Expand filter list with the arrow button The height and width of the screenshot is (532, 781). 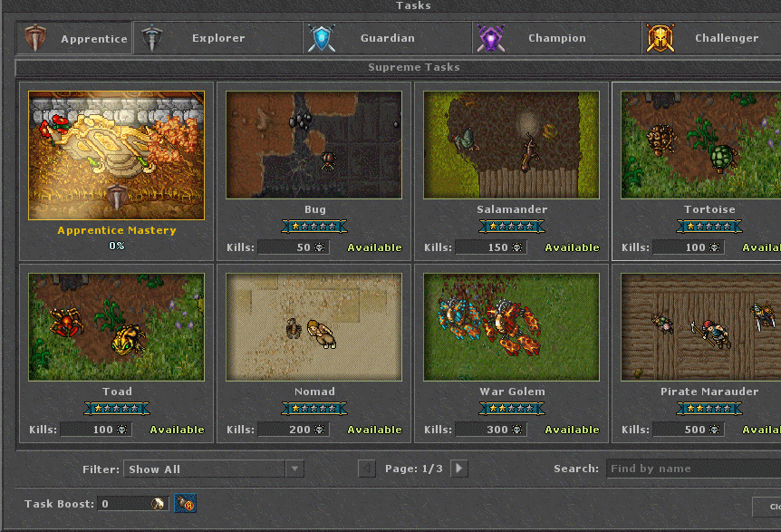tap(294, 469)
